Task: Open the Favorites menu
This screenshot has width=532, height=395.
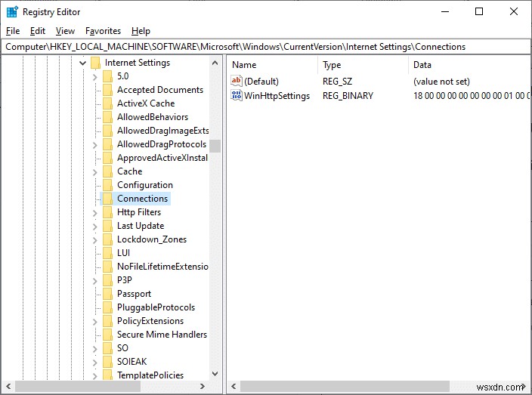Action: 103,31
